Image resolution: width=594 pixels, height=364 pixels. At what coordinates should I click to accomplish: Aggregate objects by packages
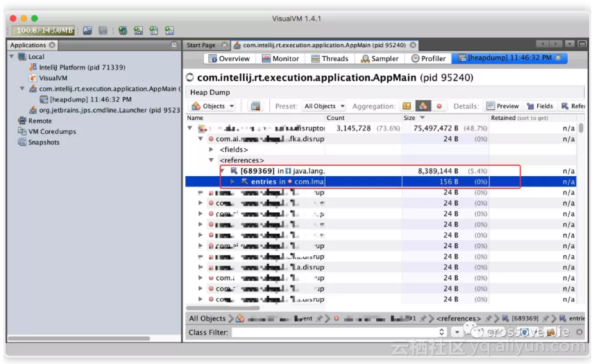tap(407, 106)
